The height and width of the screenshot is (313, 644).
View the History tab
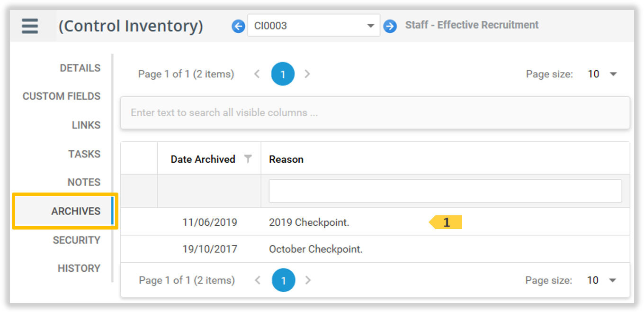pyautogui.click(x=79, y=268)
